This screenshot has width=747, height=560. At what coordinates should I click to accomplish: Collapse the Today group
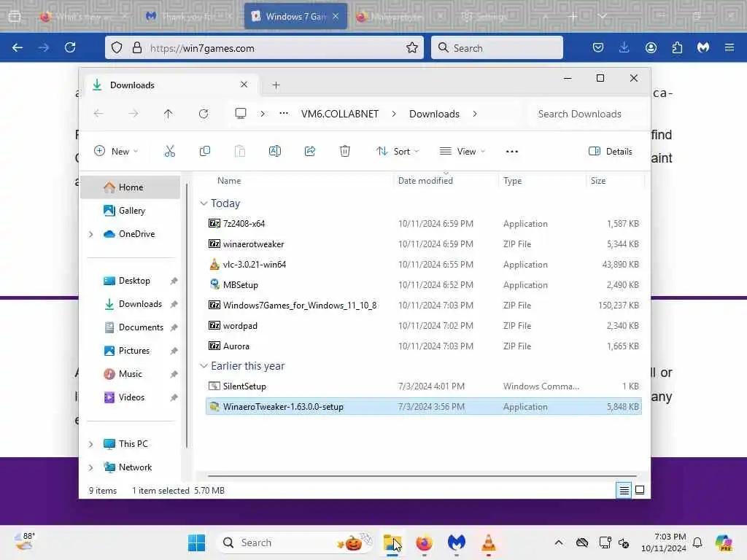[204, 203]
